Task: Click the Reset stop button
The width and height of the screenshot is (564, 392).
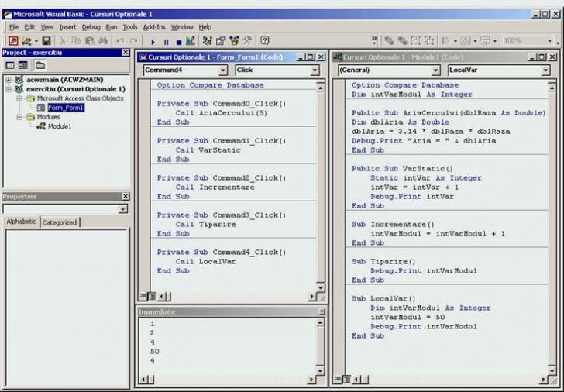Action: tap(179, 42)
